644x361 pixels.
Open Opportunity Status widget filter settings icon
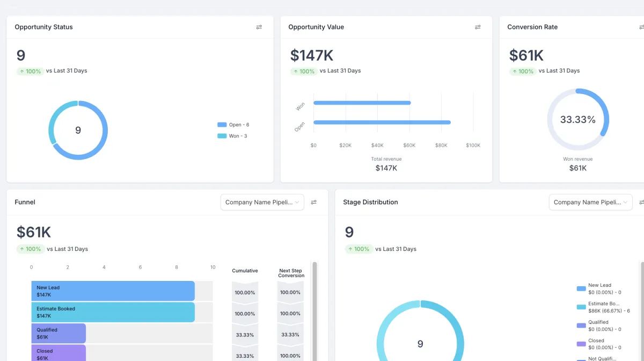click(x=259, y=27)
